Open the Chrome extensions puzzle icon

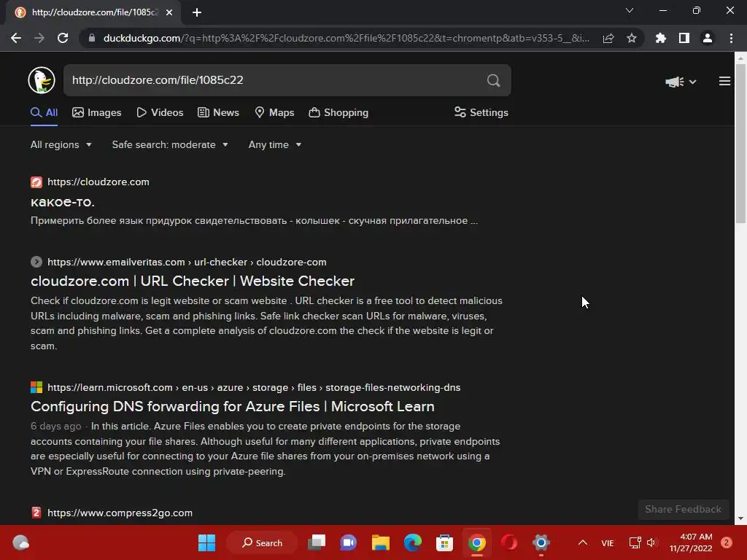pyautogui.click(x=661, y=38)
